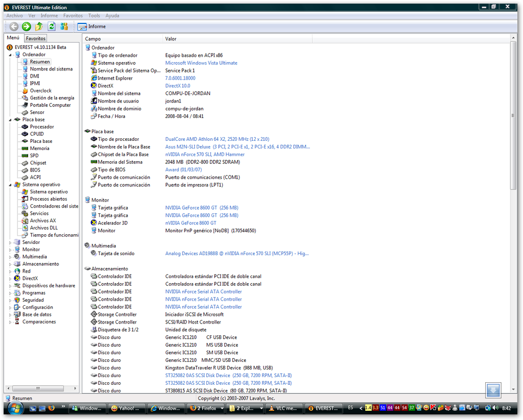
Task: Click the Up level toolbar icon
Action: (39, 27)
